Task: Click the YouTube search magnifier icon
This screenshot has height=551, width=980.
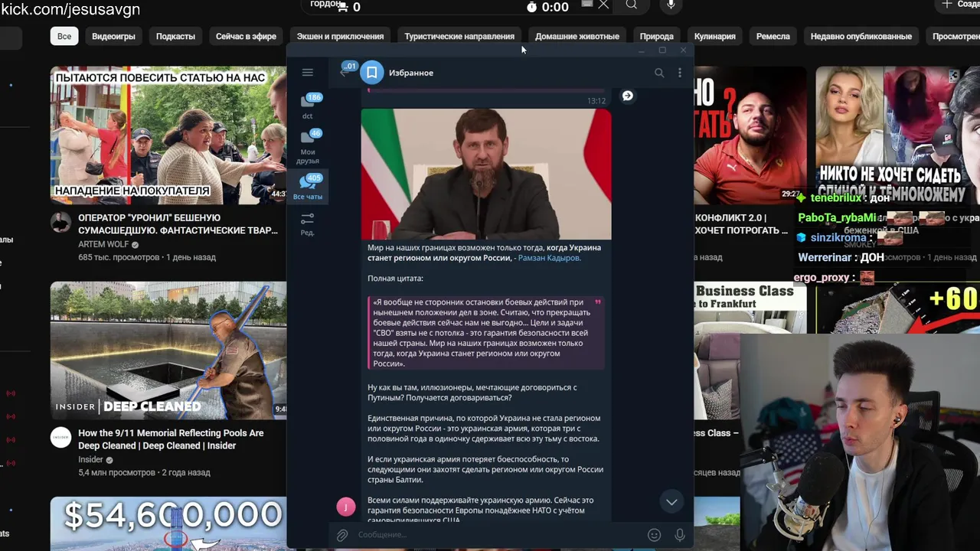Action: pos(631,5)
